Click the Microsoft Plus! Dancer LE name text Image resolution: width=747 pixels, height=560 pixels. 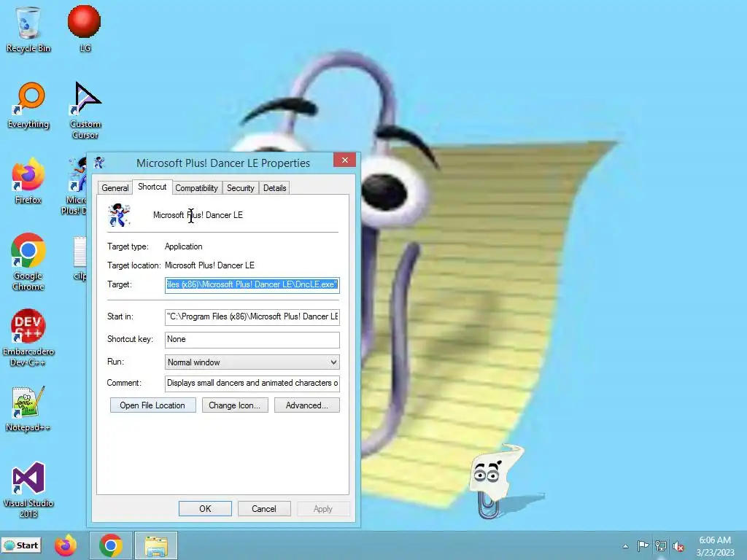(x=198, y=215)
